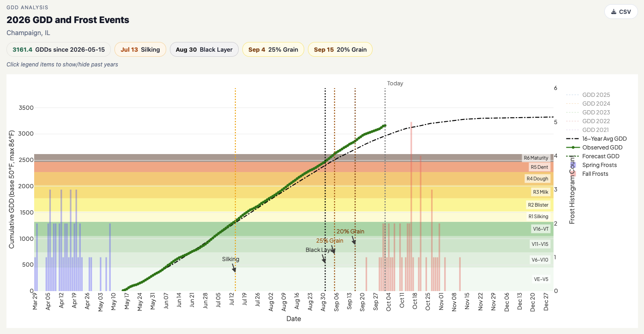The image size is (644, 334).
Task: Click the R5 Dent stage label
Action: 539,167
